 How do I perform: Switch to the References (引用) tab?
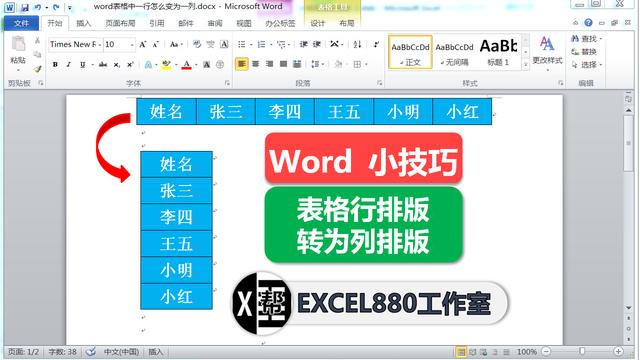coord(157,23)
